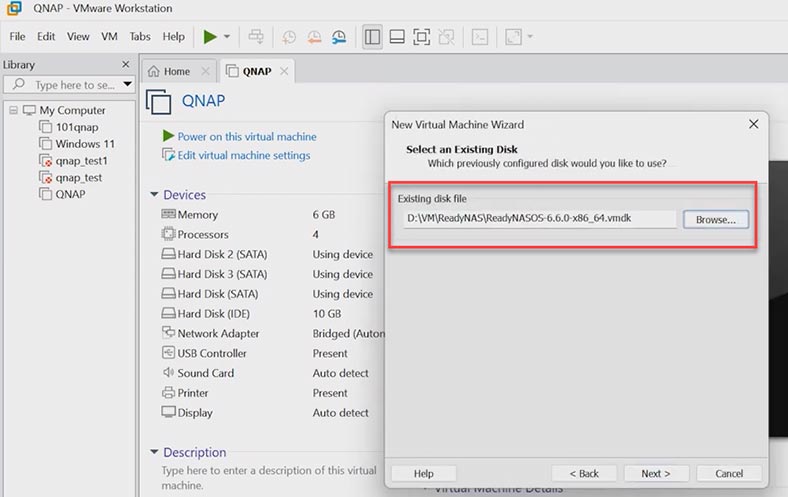Click Send Ctrl+Alt+Del toolbar icon
Image resolution: width=788 pixels, height=497 pixels.
click(x=256, y=37)
